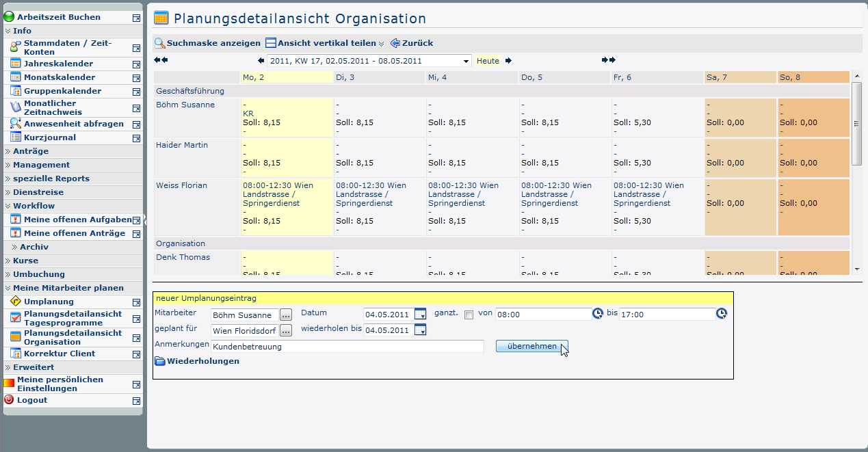The width and height of the screenshot is (868, 452).
Task: Click the Anmerkungen text field
Action: (347, 347)
